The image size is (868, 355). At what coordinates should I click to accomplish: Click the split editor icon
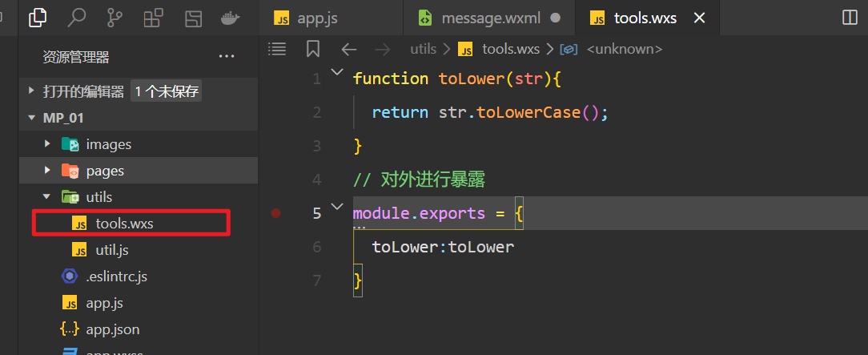click(x=850, y=18)
